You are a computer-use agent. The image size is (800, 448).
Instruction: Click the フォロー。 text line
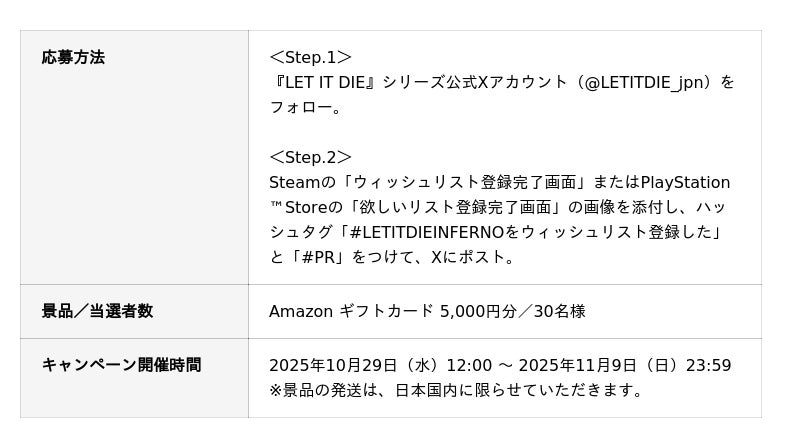pyautogui.click(x=306, y=107)
